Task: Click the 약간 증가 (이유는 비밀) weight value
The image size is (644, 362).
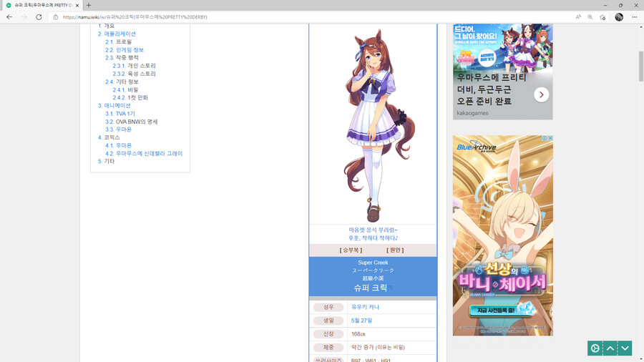Action: 378,347
